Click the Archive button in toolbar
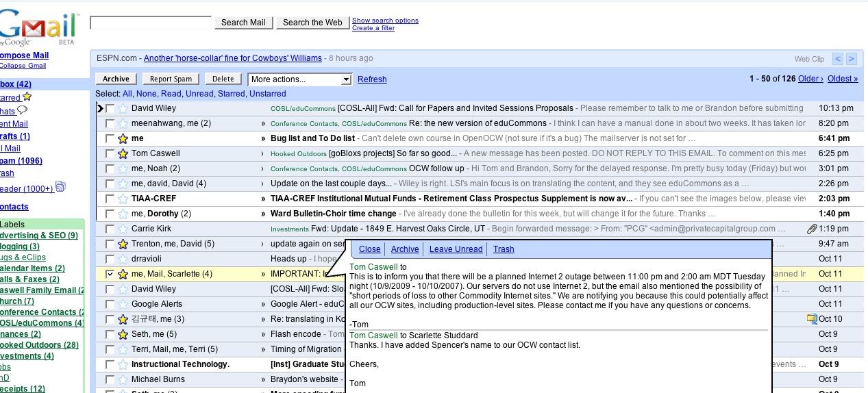Image resolution: width=868 pixels, height=393 pixels. 116,79
